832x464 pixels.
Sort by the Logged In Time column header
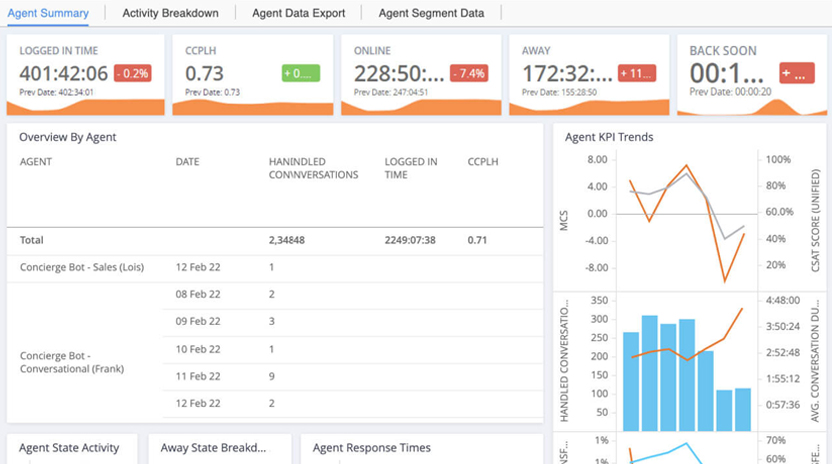pyautogui.click(x=411, y=168)
